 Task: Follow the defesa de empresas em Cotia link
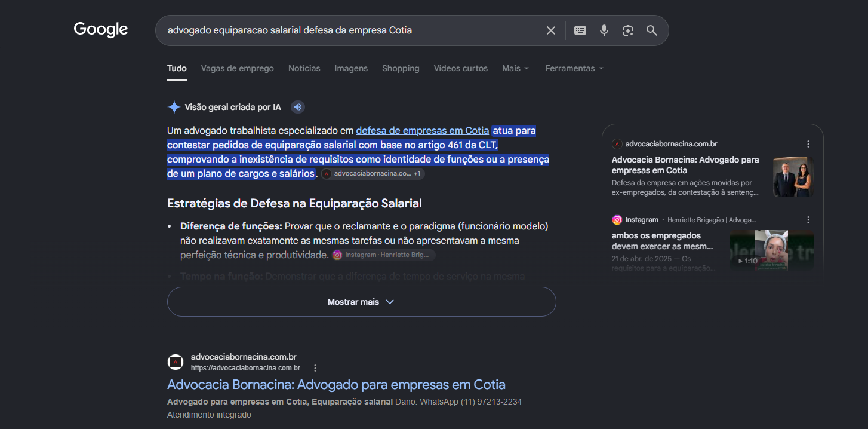[423, 130]
